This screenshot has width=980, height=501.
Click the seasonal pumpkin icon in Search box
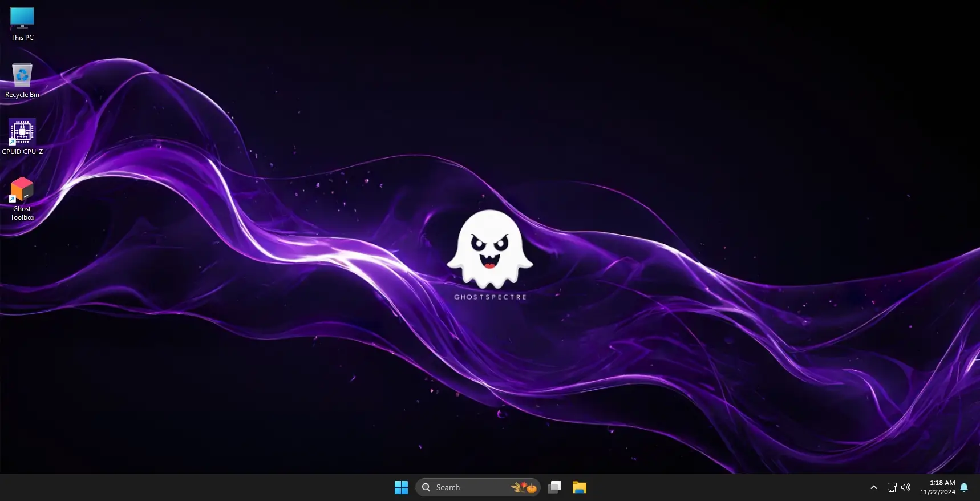524,487
